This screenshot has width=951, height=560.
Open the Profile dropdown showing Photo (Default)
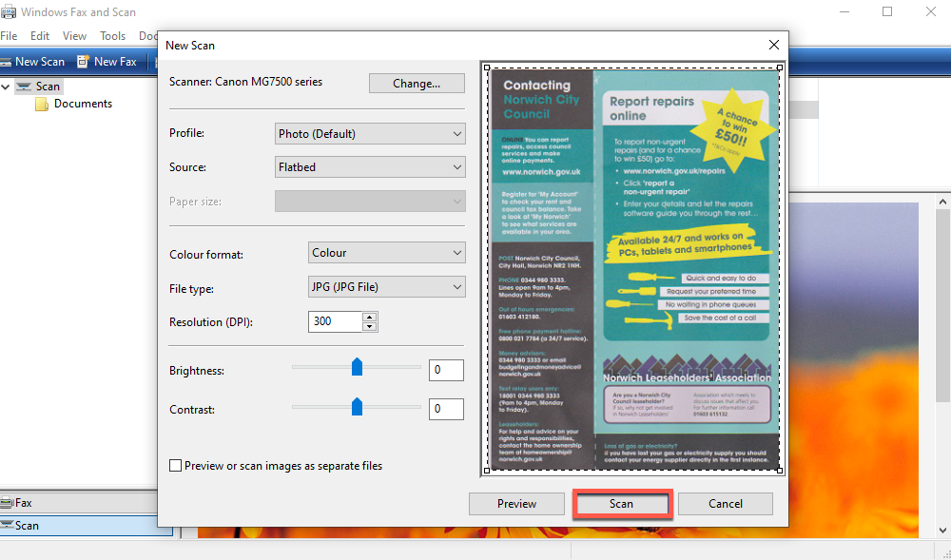(x=370, y=134)
